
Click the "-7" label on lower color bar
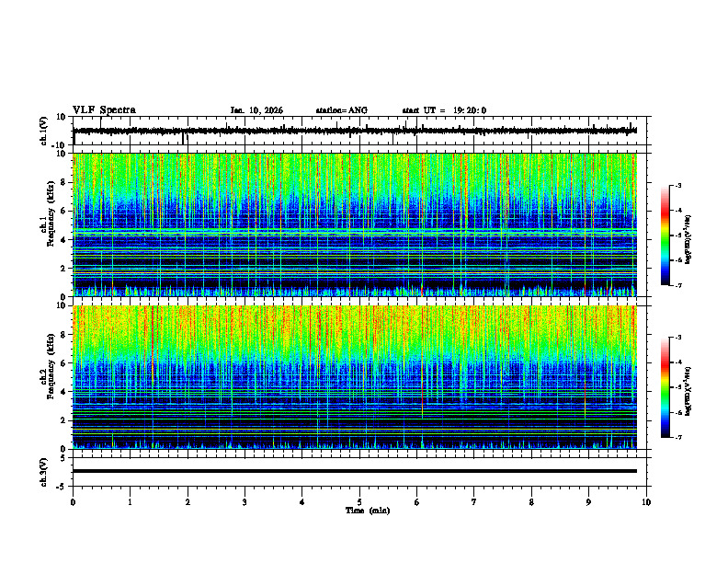pyautogui.click(x=677, y=438)
